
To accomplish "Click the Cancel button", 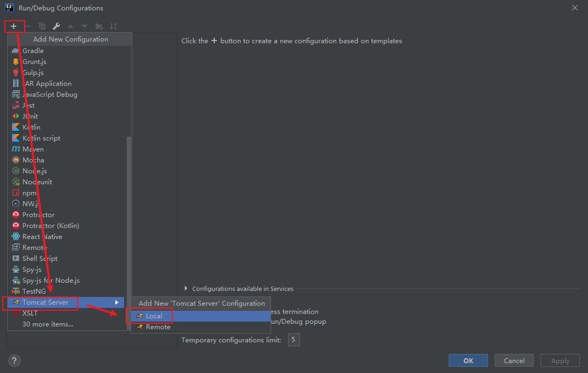I will click(514, 360).
